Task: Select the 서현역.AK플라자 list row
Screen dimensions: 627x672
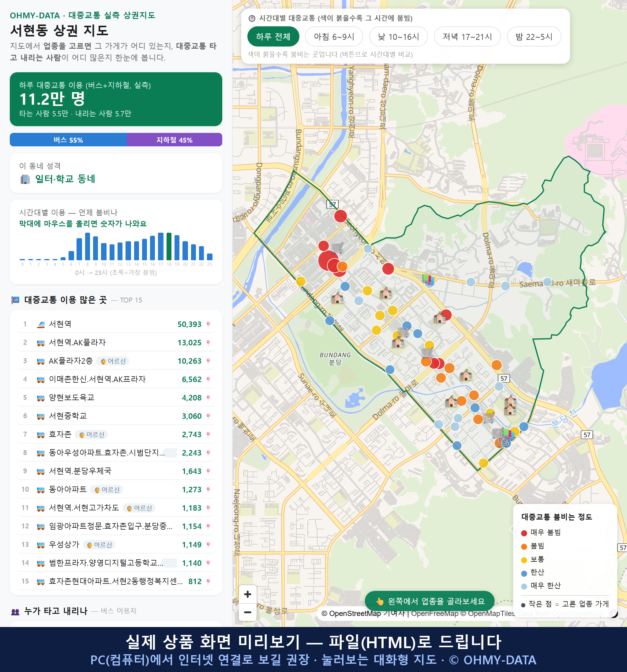Action: tap(116, 342)
